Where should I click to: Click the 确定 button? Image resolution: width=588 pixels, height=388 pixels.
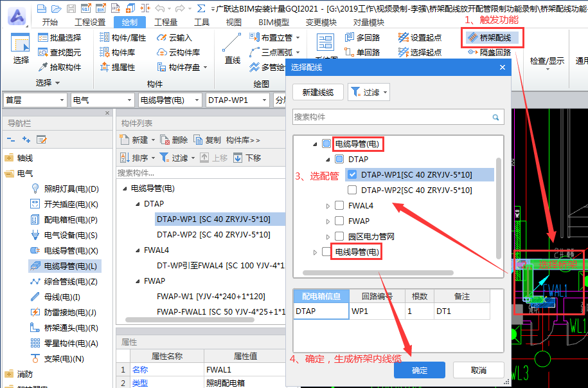click(419, 370)
